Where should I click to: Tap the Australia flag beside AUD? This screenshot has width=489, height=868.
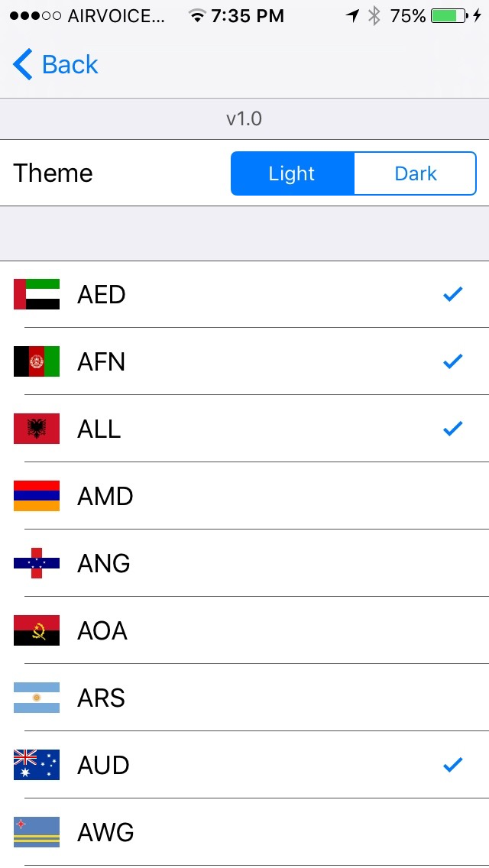pyautogui.click(x=37, y=765)
